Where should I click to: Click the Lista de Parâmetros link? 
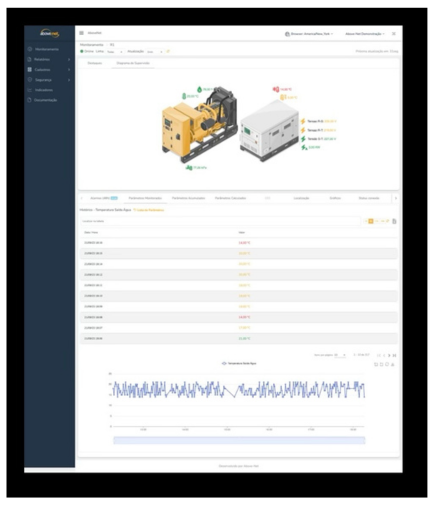point(149,210)
